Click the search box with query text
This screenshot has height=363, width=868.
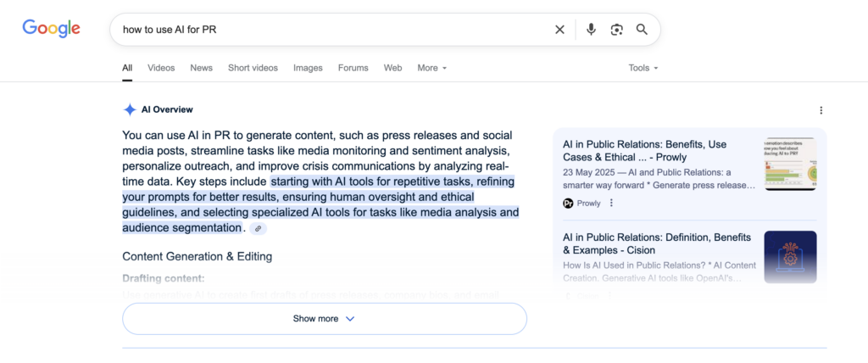(x=331, y=30)
